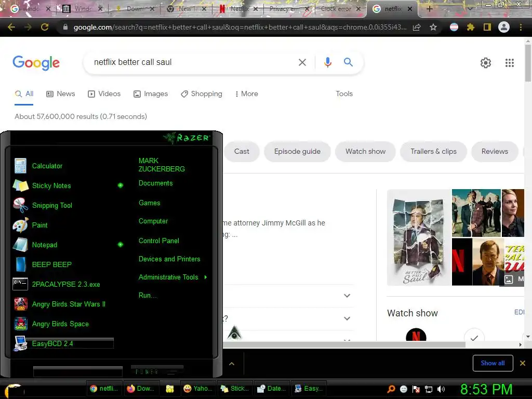Open Better Call Saul poster thumbnail
This screenshot has height=399, width=532.
pos(419,237)
